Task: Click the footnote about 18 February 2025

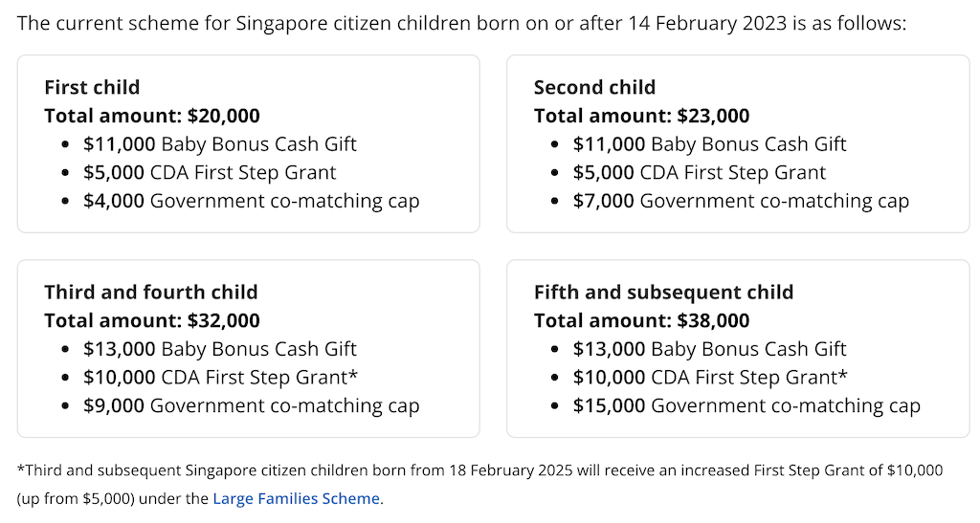Action: [x=480, y=485]
